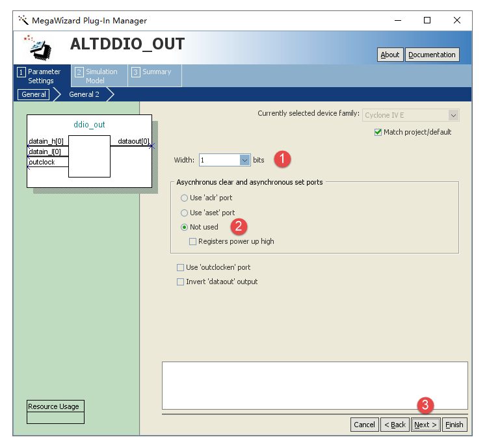
Task: Click the Resource Usage box
Action: pos(55,412)
